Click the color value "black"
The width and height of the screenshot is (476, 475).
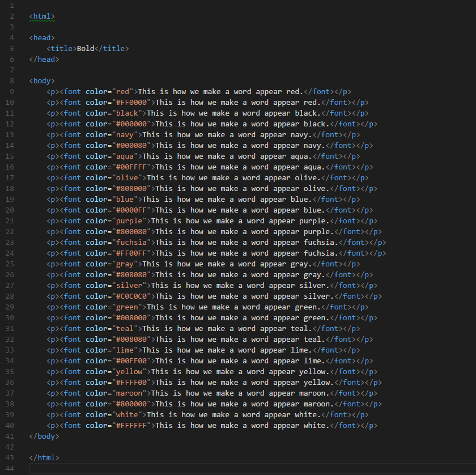[x=127, y=113]
